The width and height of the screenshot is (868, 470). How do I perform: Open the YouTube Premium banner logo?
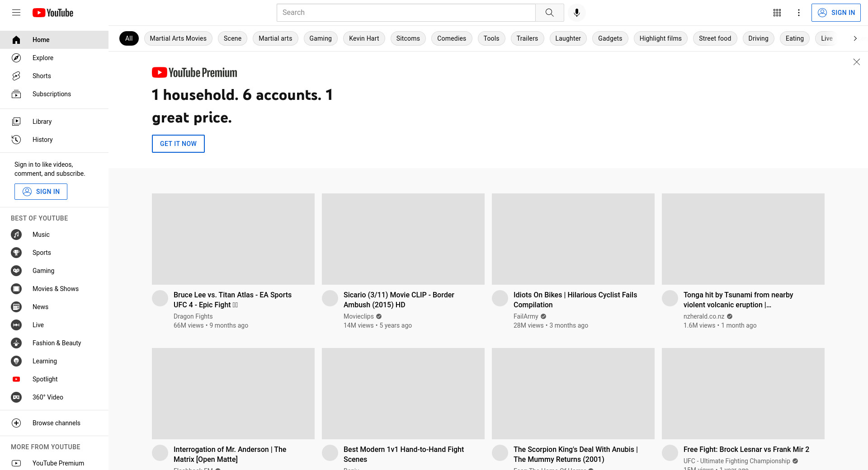point(194,72)
